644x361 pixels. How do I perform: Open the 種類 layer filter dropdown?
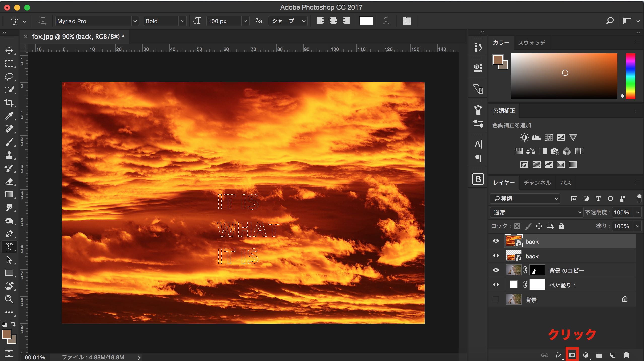point(525,199)
